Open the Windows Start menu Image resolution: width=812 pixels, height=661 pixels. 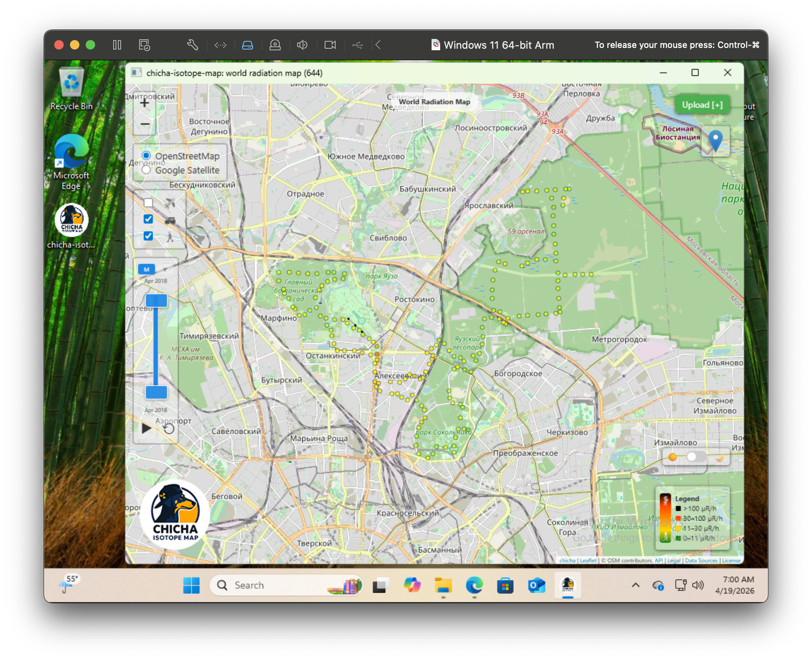pyautogui.click(x=191, y=585)
